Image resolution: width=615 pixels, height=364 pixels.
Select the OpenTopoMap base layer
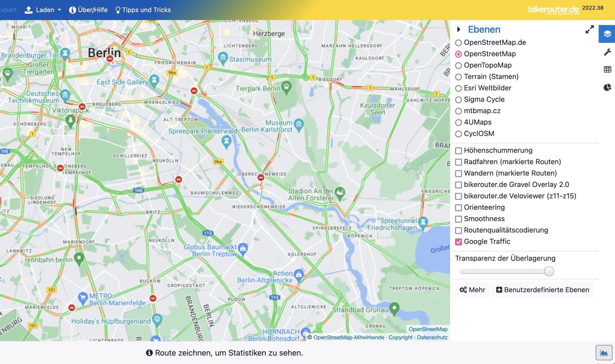point(459,66)
